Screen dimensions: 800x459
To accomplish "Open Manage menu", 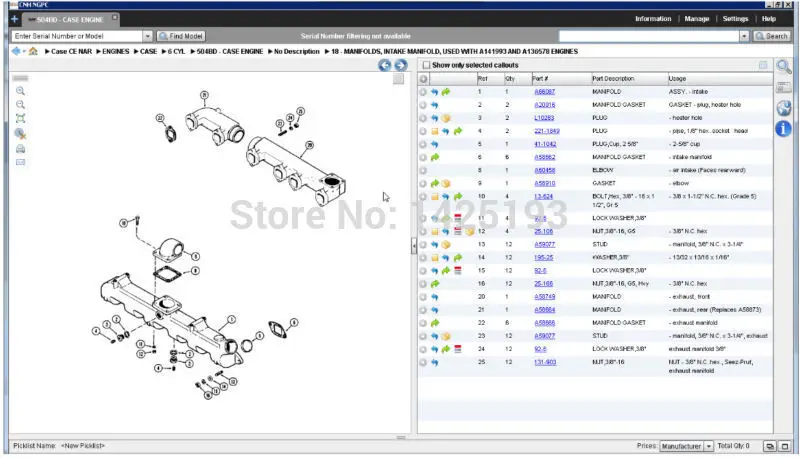I will [x=697, y=19].
